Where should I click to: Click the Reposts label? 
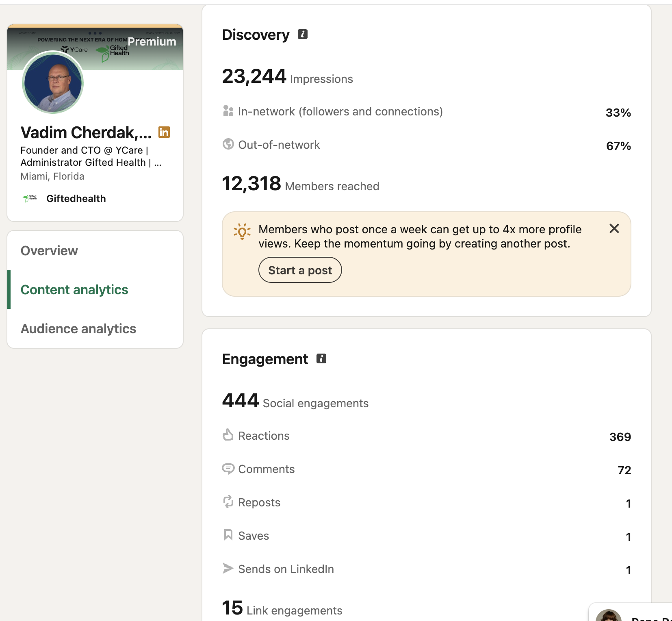259,502
